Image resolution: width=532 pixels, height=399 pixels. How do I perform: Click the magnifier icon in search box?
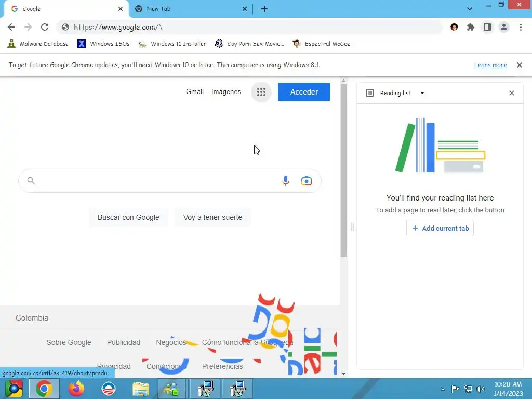31,180
